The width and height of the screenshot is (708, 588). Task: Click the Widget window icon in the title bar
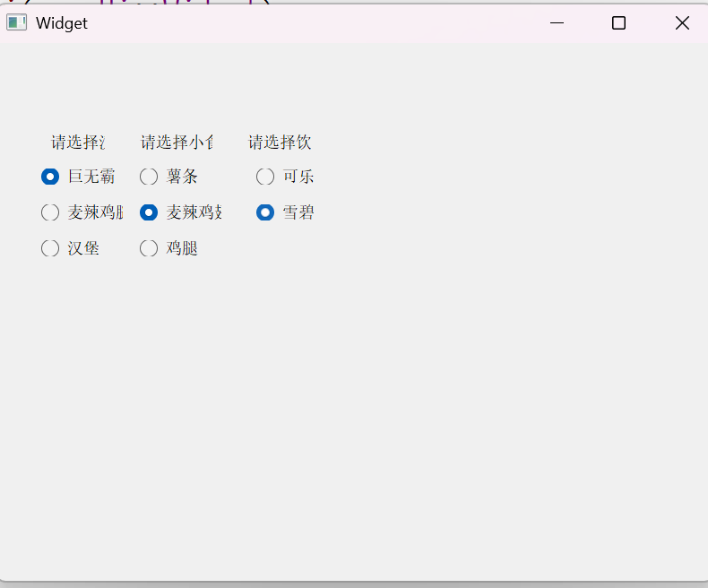pyautogui.click(x=17, y=22)
